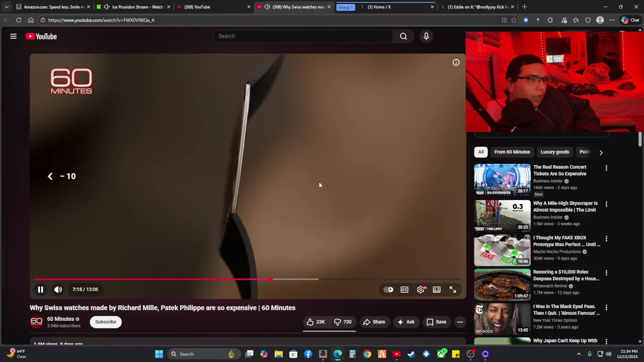Viewport: 644px width, 362px height.
Task: Dislike the video
Action: (x=343, y=322)
